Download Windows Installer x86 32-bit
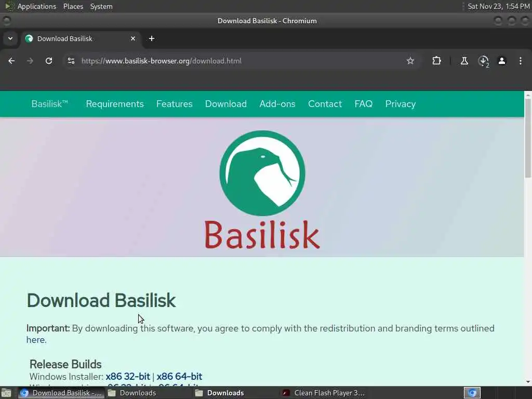 (x=128, y=376)
